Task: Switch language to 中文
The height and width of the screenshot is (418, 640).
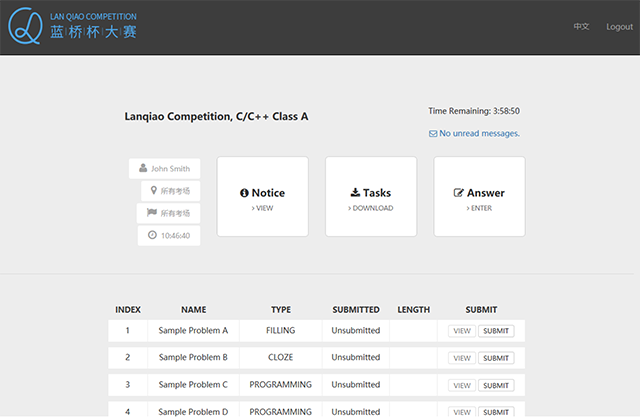Action: coord(581,27)
